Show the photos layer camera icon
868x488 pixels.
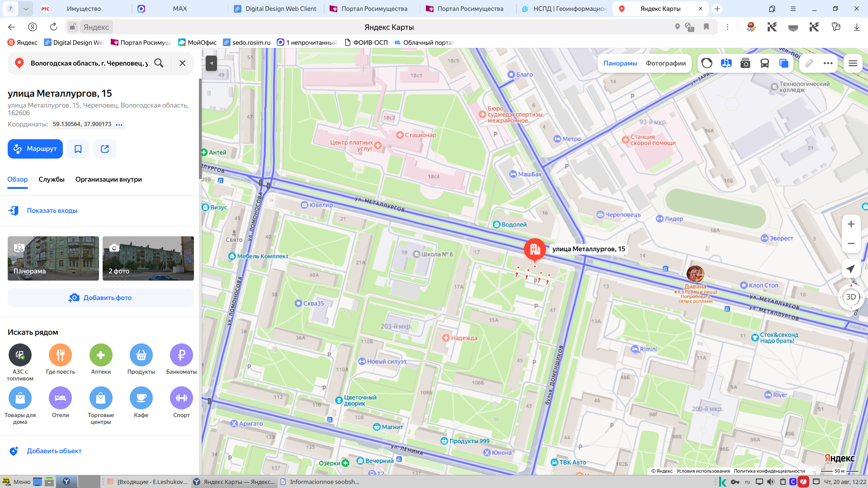745,63
